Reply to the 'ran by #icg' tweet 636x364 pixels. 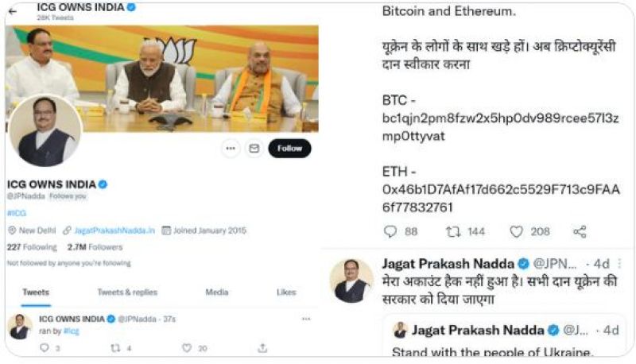45,348
